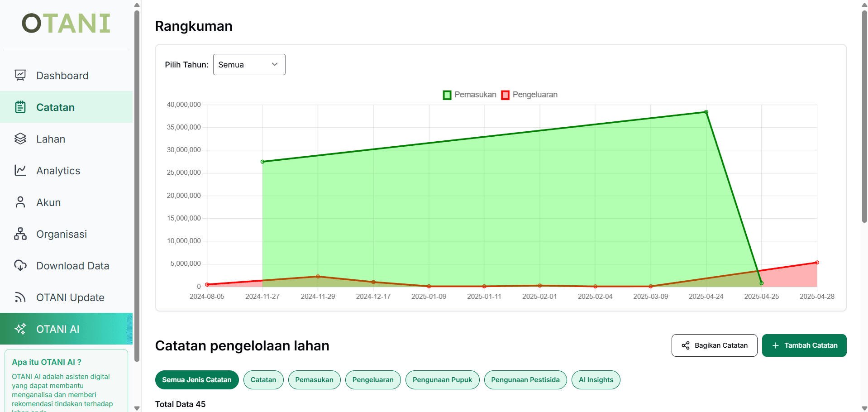Select the Dashboard icon in the sidebar
This screenshot has height=412, width=868.
20,75
